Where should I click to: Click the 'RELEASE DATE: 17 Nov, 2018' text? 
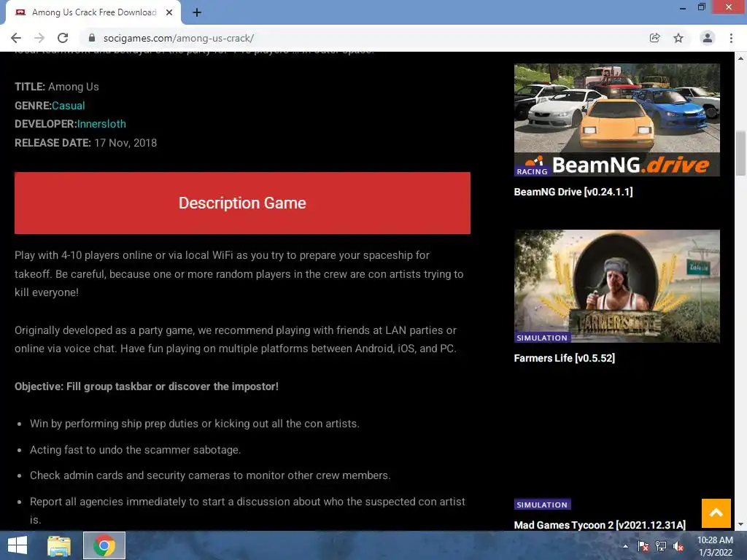tap(86, 143)
